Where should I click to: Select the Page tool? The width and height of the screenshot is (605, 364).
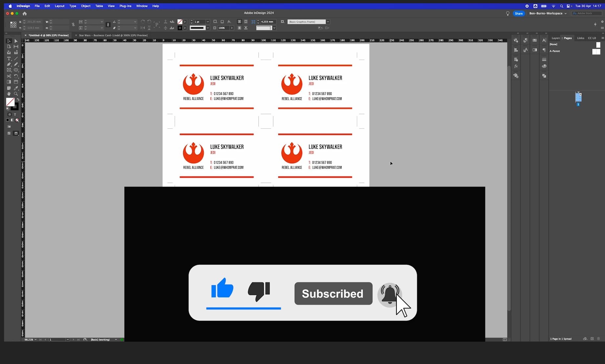point(9,47)
